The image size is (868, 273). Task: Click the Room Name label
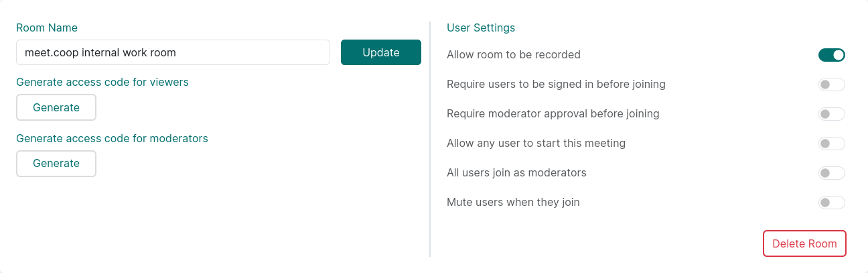click(x=47, y=28)
